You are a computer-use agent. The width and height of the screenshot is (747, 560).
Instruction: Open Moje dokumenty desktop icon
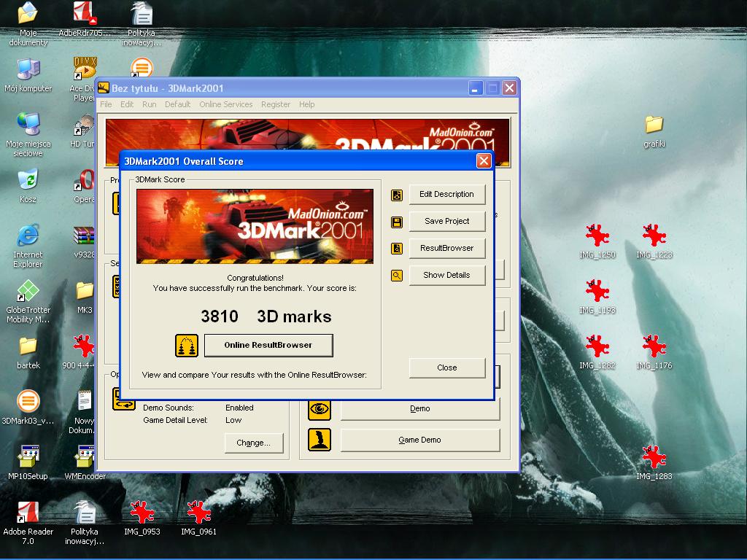(x=28, y=24)
